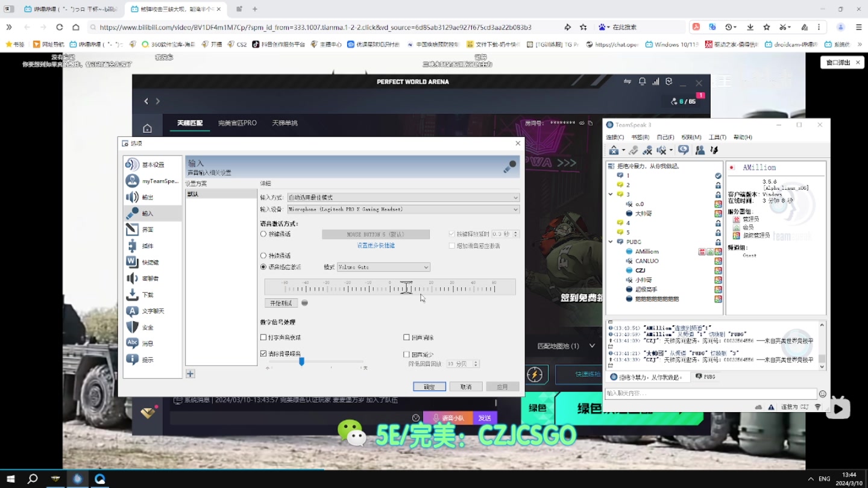868x488 pixels.
Task: Click 开始测试 begin test button
Action: click(x=281, y=303)
